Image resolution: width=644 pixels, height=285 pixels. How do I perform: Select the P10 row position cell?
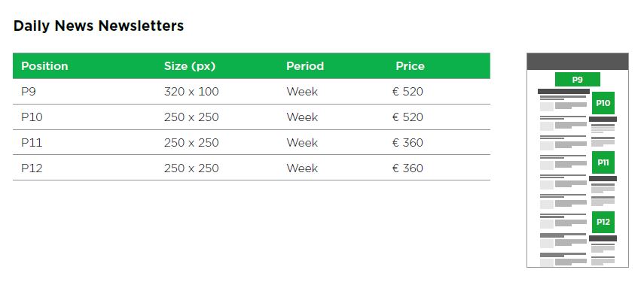[x=32, y=117]
